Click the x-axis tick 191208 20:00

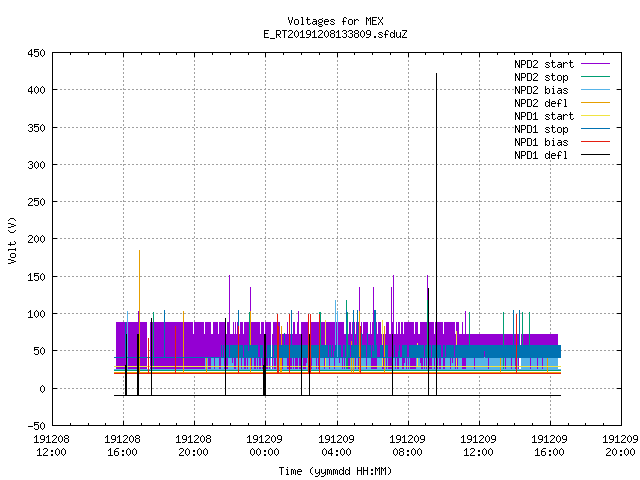[x=193, y=446]
